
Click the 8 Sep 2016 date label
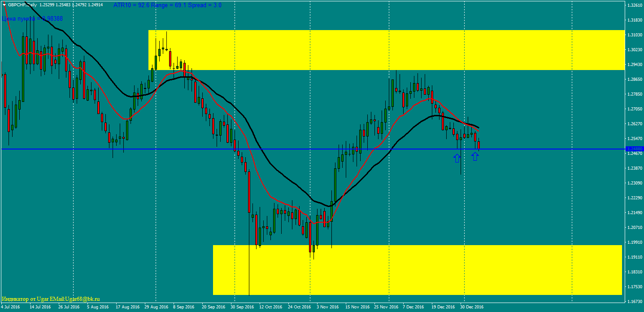(184, 307)
